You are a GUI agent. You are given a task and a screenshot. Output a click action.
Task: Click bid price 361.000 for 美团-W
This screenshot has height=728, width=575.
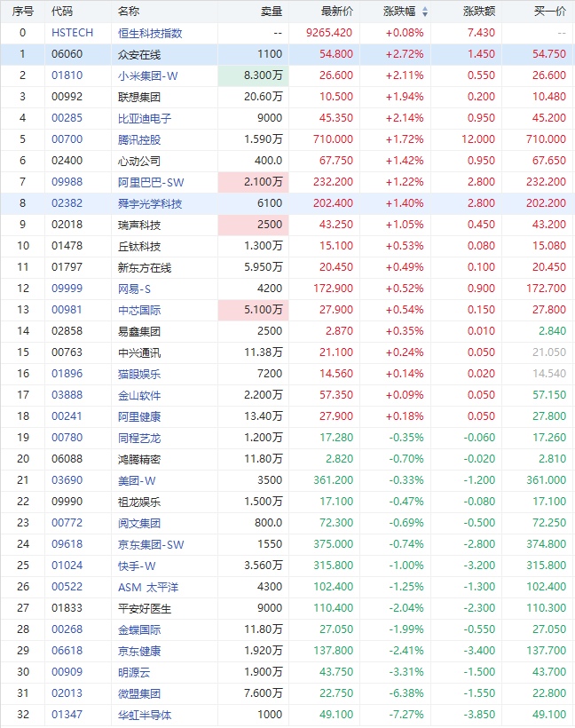[547, 480]
